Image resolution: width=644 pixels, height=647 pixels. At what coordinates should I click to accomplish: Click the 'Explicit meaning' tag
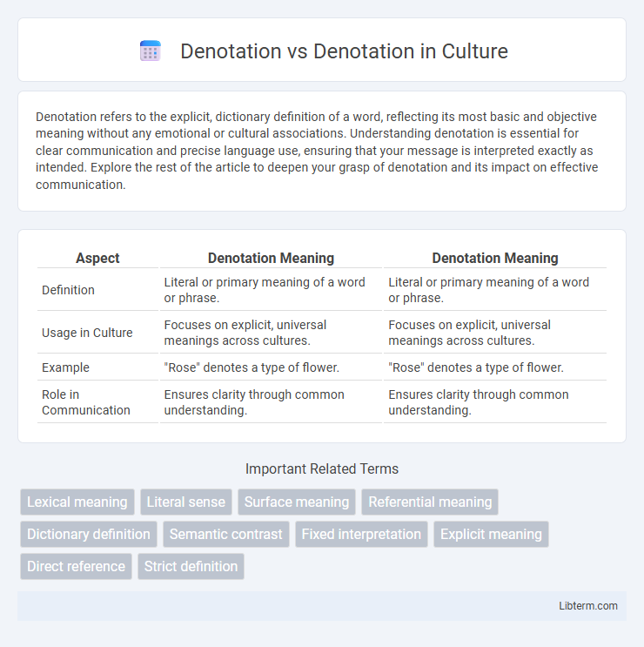point(491,534)
